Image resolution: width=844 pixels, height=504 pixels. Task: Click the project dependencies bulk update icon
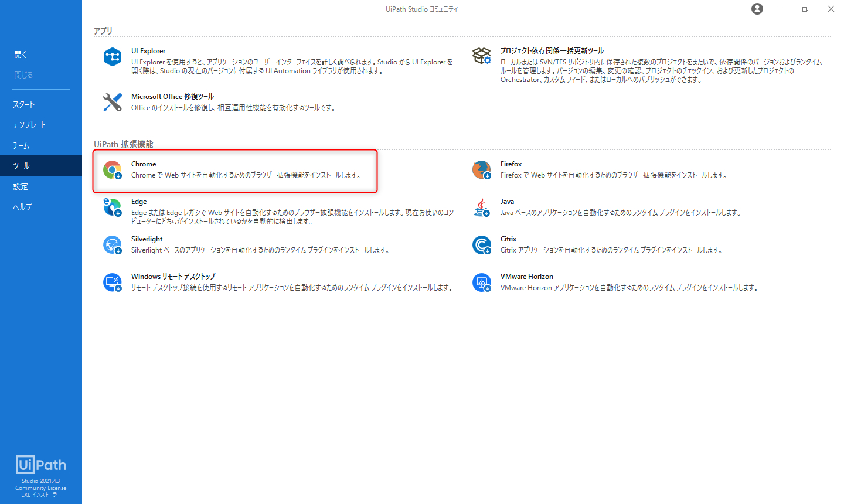(481, 56)
